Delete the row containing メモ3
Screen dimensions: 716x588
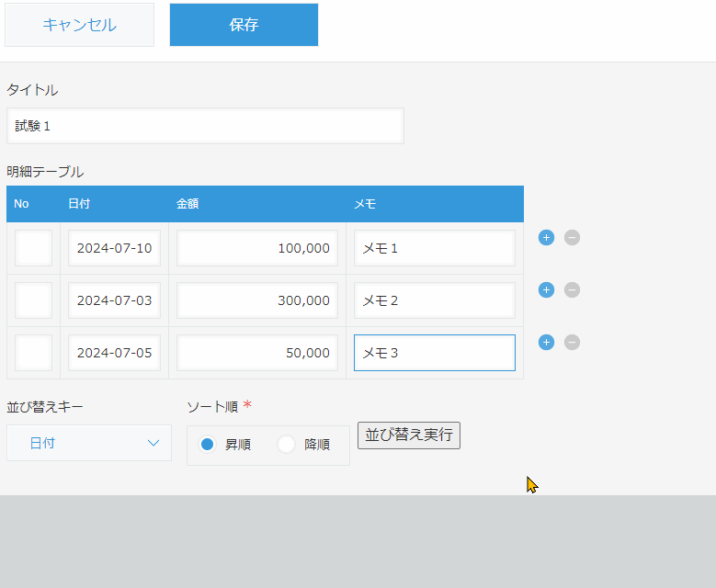pyautogui.click(x=572, y=343)
